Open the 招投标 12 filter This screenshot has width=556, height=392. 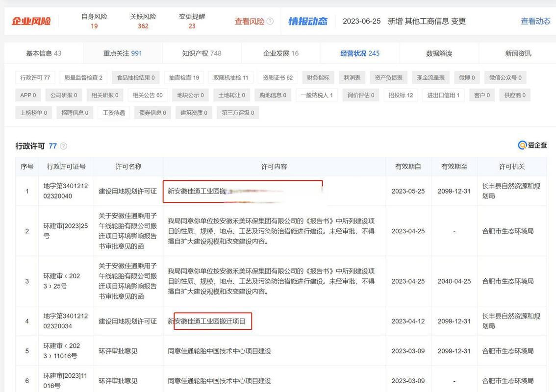click(400, 95)
